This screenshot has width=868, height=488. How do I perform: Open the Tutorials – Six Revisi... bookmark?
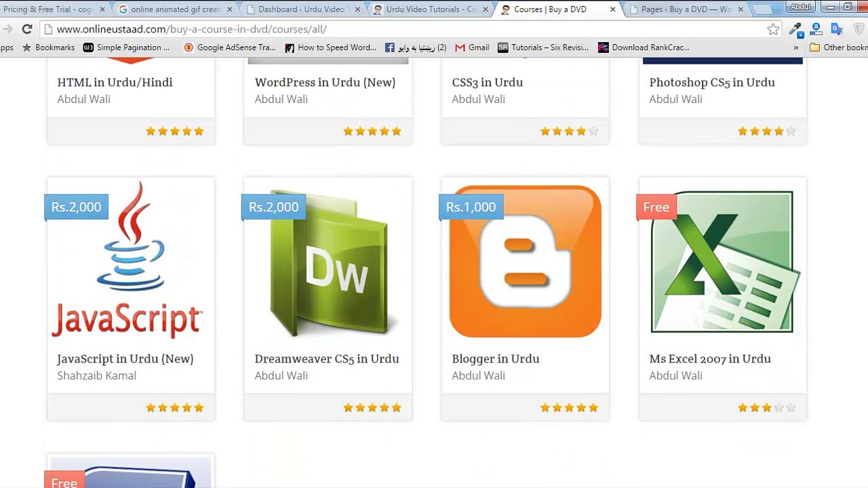(543, 47)
